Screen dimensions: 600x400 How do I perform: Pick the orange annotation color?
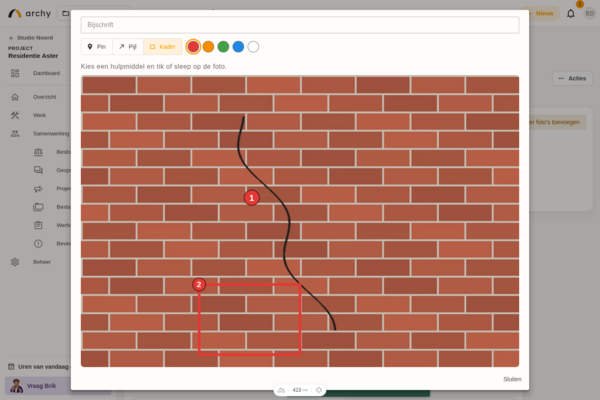pyautogui.click(x=208, y=47)
